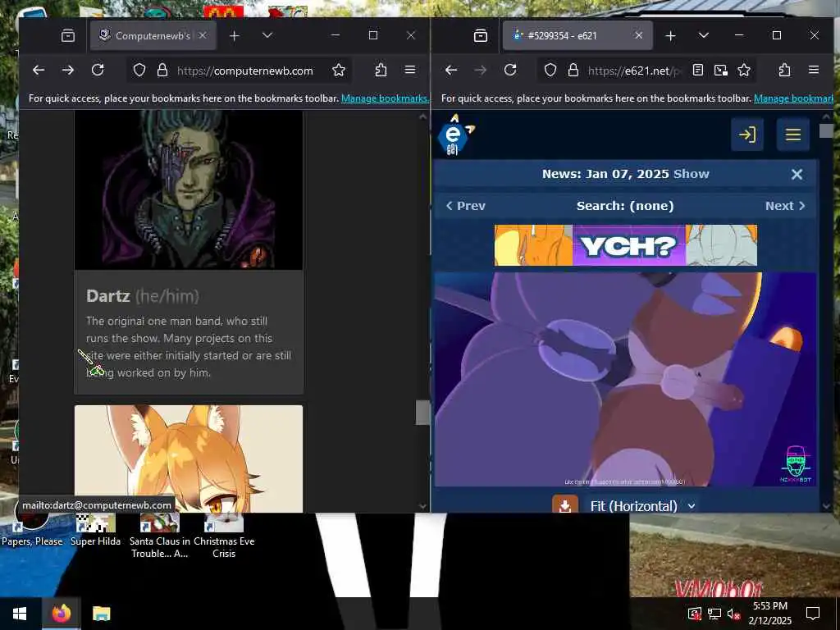Select Santa Claus in Trouble desktop shortcut
840x630 pixels.
[160, 536]
